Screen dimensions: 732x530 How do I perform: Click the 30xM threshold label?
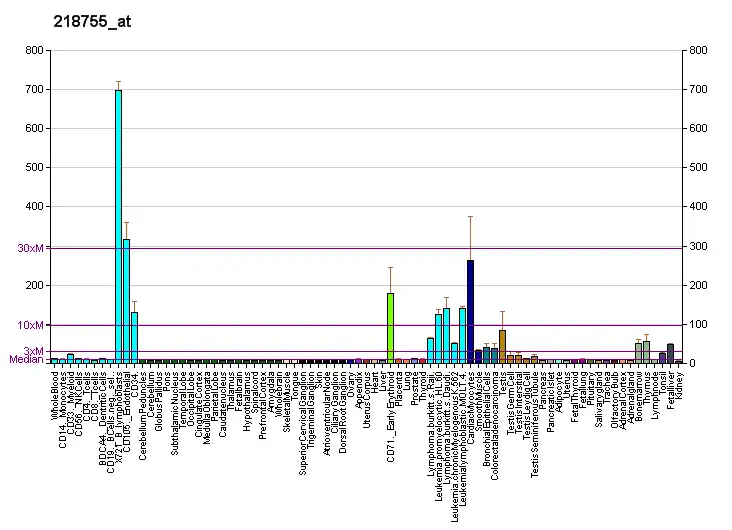click(31, 248)
